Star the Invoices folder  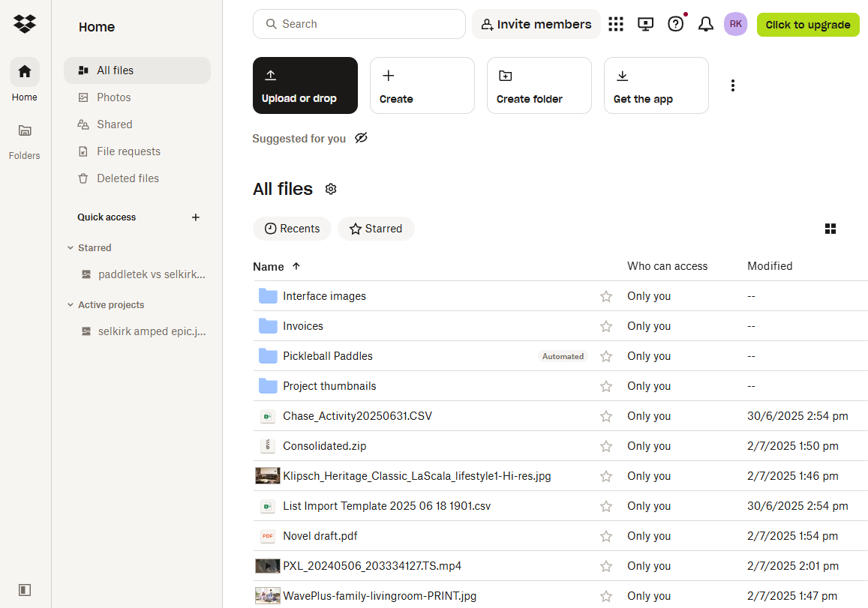click(606, 326)
